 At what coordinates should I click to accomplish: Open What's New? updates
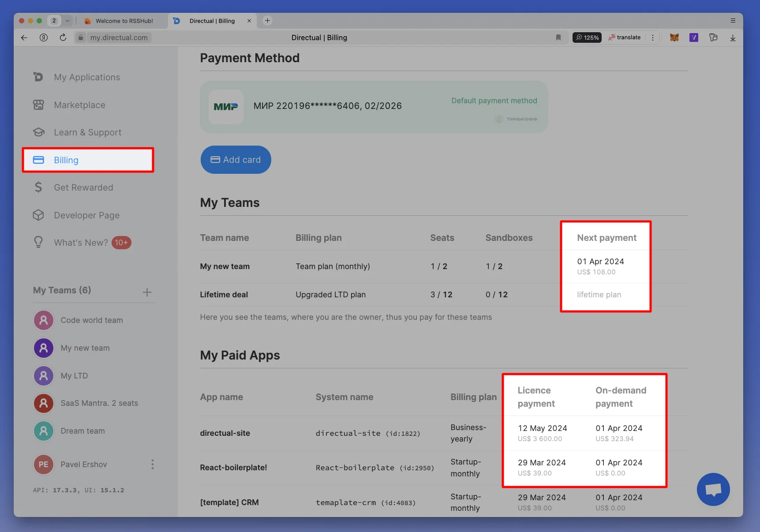click(81, 243)
